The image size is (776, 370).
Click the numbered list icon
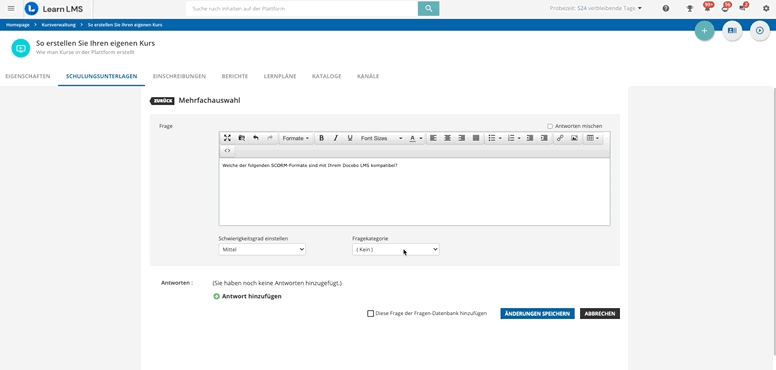pyautogui.click(x=511, y=138)
